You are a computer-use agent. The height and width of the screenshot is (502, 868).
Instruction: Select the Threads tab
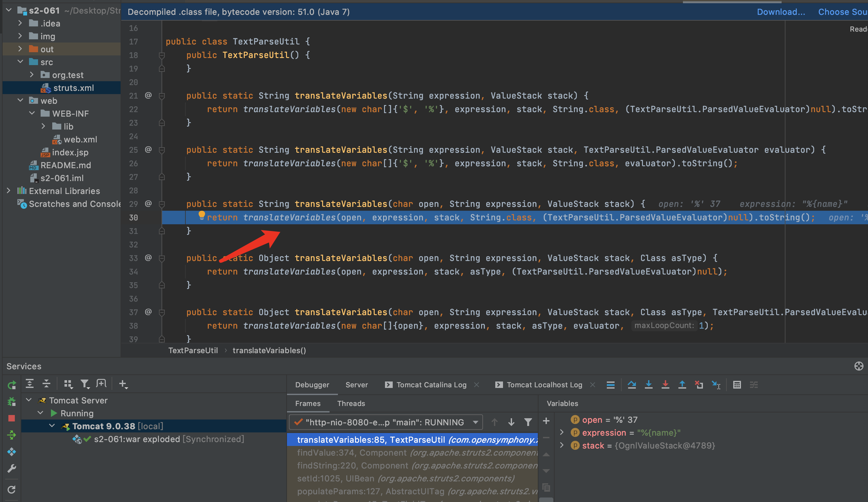click(351, 403)
